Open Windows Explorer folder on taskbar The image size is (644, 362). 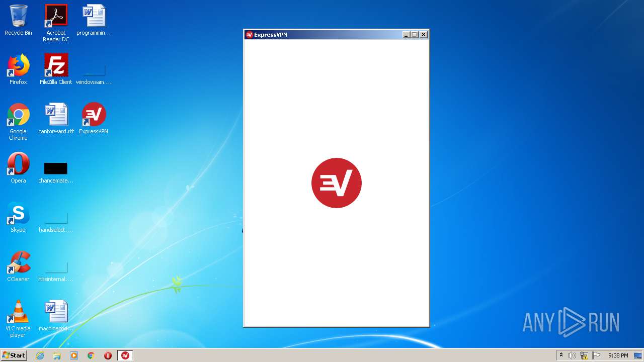point(57,355)
